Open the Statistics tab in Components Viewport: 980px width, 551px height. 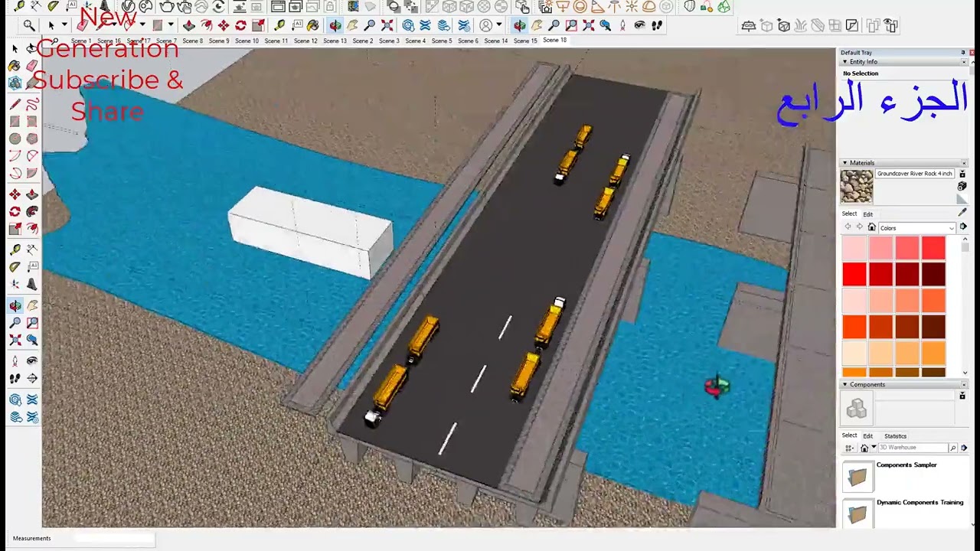[x=895, y=436]
